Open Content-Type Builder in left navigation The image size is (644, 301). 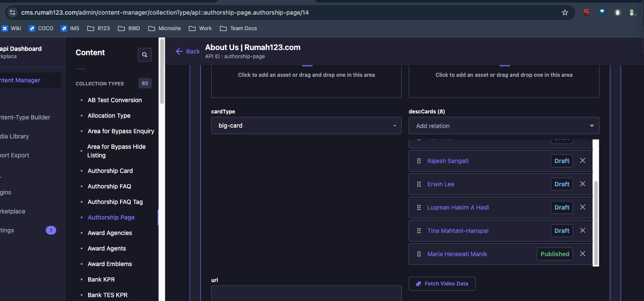[26, 117]
